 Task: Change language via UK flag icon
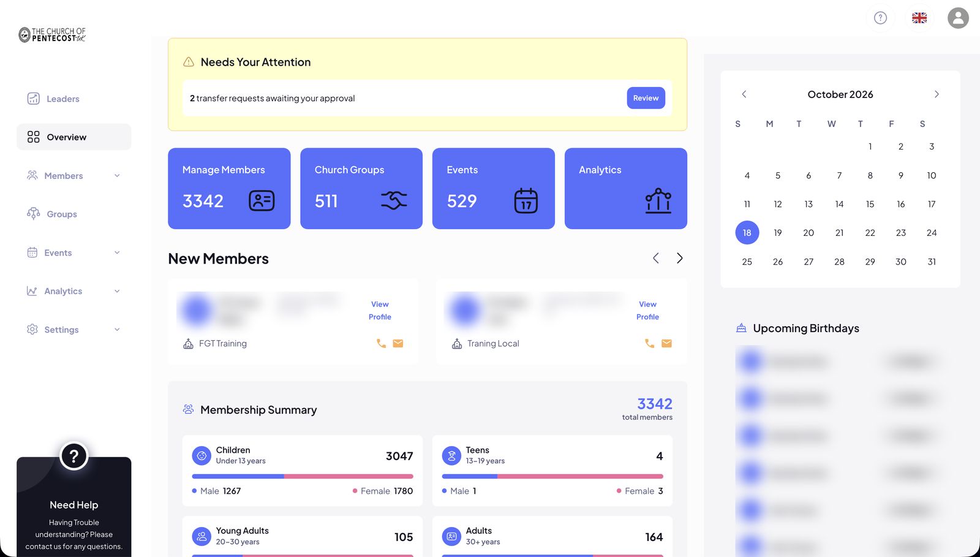click(919, 18)
